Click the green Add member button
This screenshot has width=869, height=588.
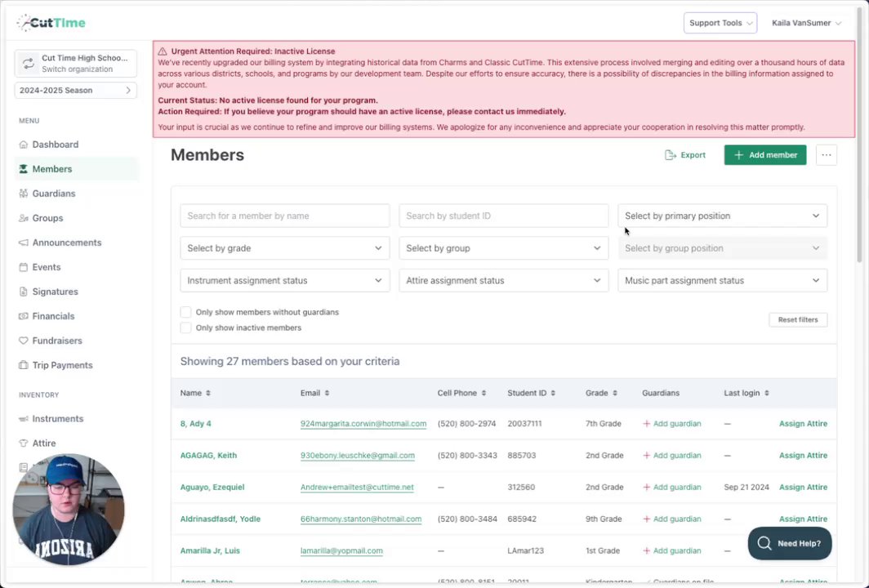[x=764, y=155]
